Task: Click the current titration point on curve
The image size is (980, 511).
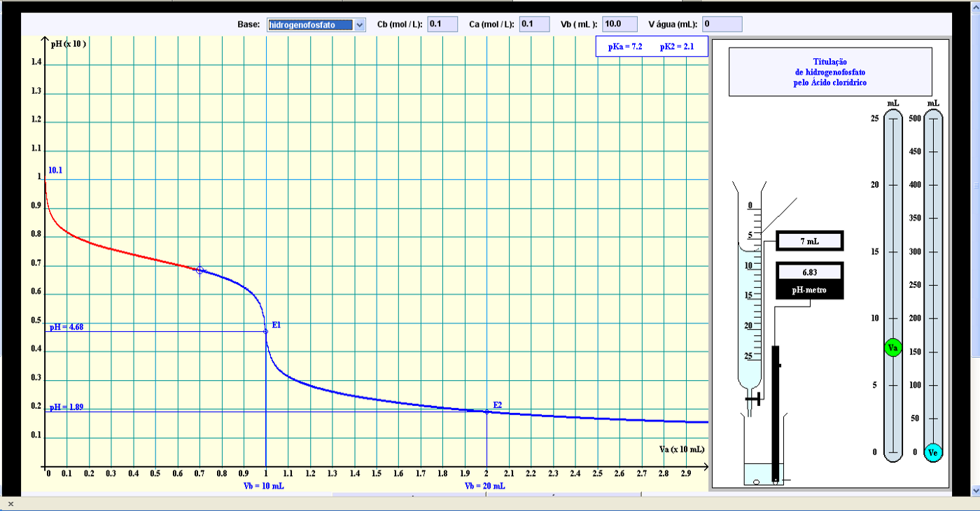Action: point(199,270)
